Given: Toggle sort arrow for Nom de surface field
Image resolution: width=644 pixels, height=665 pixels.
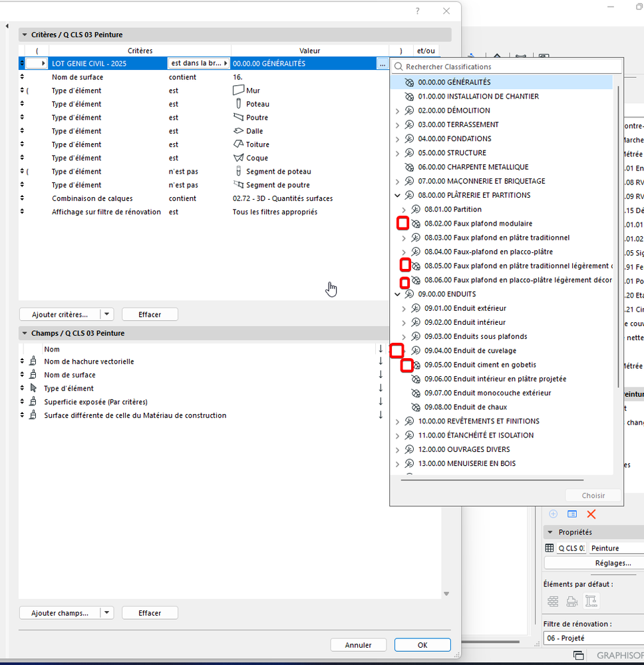Looking at the screenshot, I should coord(381,375).
